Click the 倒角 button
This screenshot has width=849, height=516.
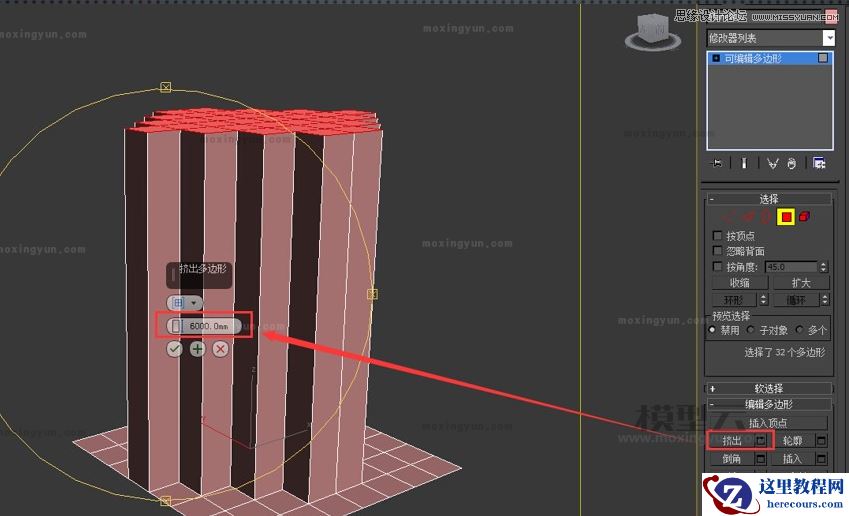[732, 459]
